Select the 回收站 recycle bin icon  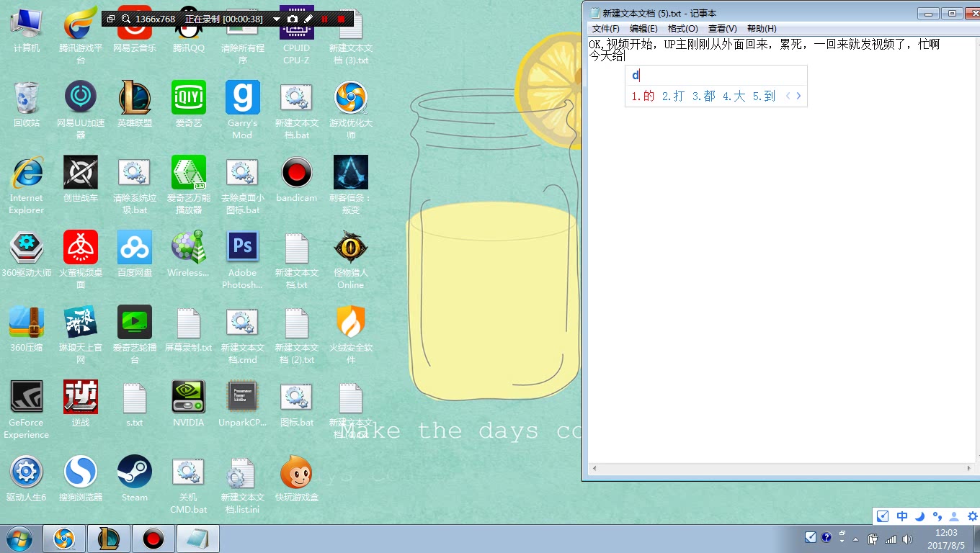coord(27,104)
